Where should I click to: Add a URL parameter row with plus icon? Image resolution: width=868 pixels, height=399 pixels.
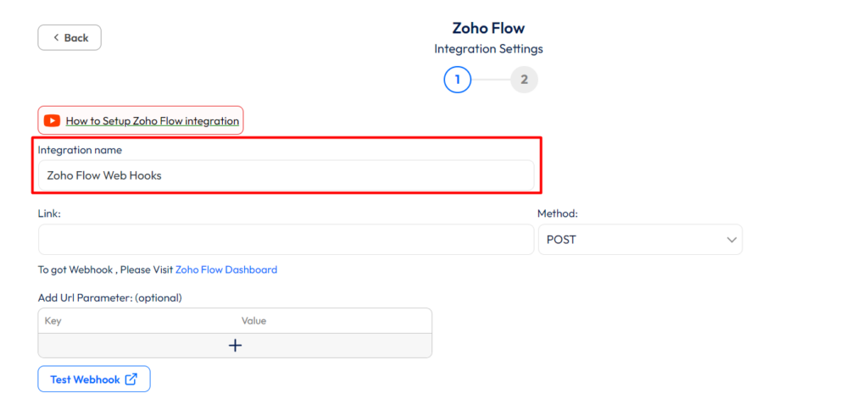[x=235, y=346]
